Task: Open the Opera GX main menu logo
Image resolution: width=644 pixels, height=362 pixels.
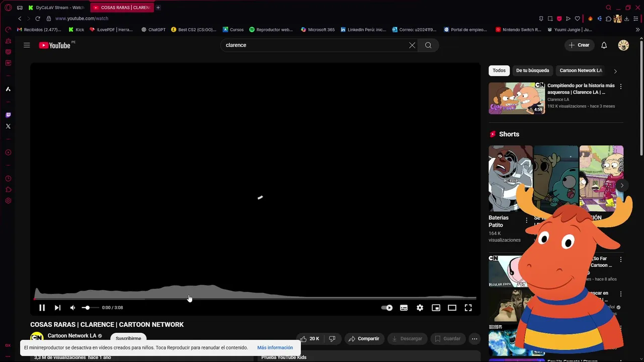Action: 8,8
